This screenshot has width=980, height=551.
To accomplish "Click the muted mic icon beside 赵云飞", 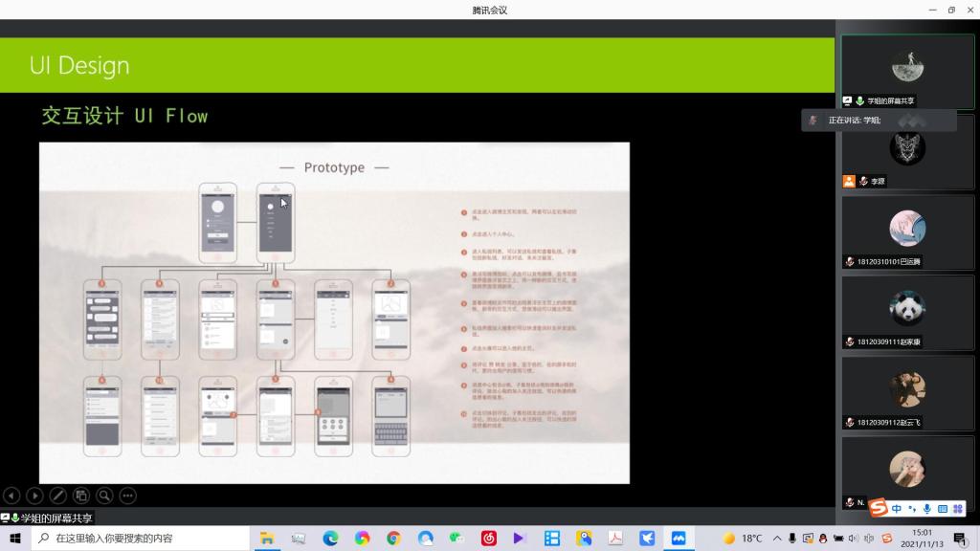I will click(x=850, y=423).
